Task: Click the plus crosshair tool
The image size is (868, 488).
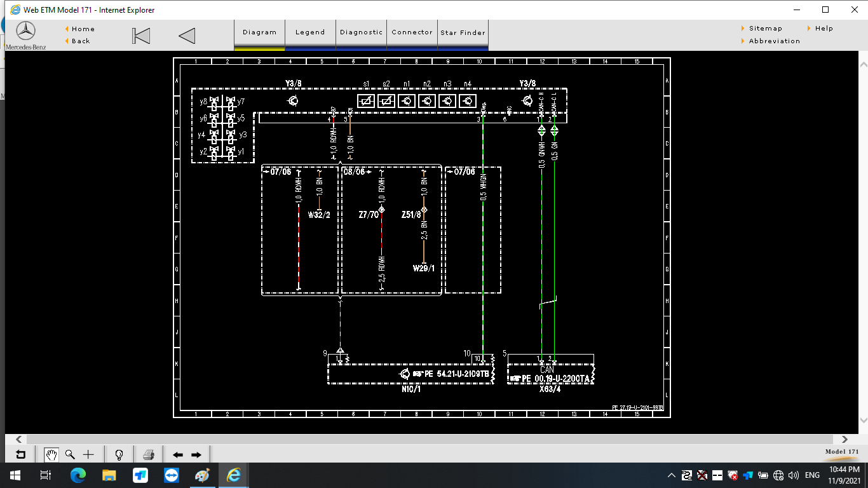Action: [x=88, y=454]
